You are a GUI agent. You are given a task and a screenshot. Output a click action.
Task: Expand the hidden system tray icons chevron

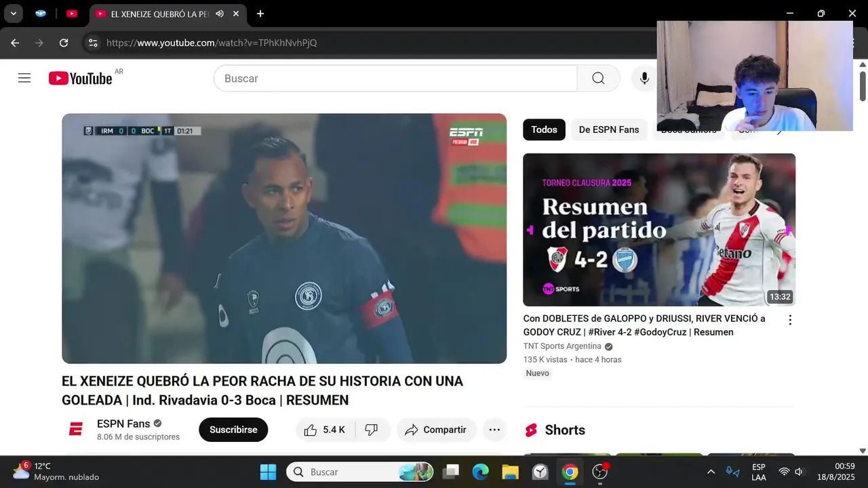711,472
